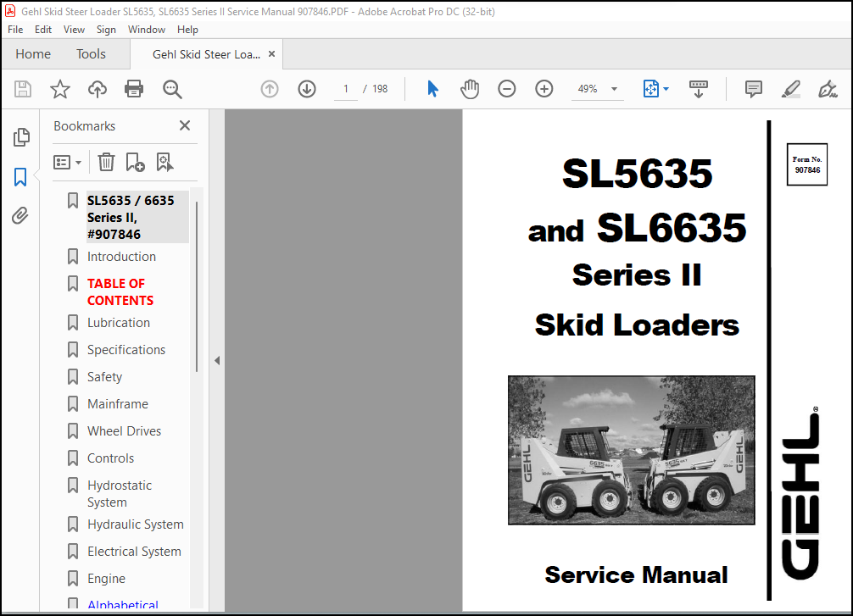Open the Sign menu

pos(106,30)
